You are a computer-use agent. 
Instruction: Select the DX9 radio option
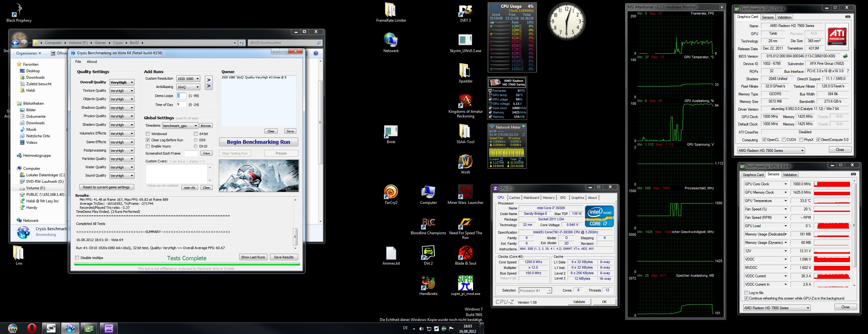click(x=195, y=140)
